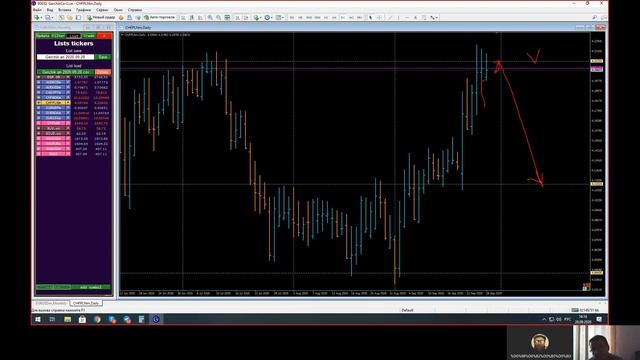Toggle chart auto-scroll icon
Image resolution: width=640 pixels, height=360 pixels.
click(238, 18)
